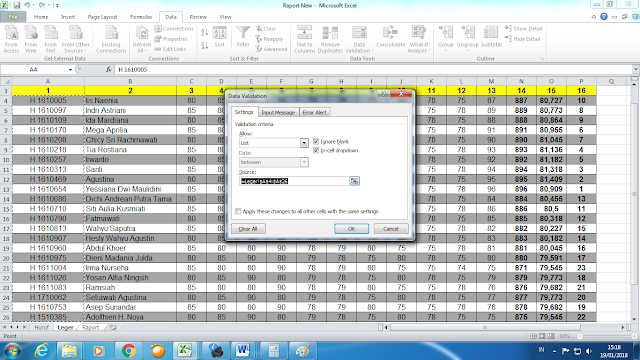The width and height of the screenshot is (640, 360).
Task: Click From Access import icon
Action: [x=11, y=39]
